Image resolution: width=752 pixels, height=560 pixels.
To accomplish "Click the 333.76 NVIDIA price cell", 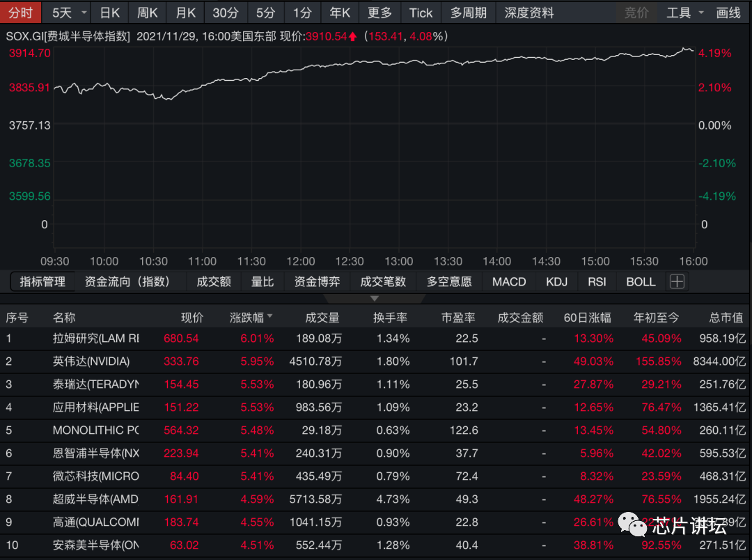I will [181, 361].
